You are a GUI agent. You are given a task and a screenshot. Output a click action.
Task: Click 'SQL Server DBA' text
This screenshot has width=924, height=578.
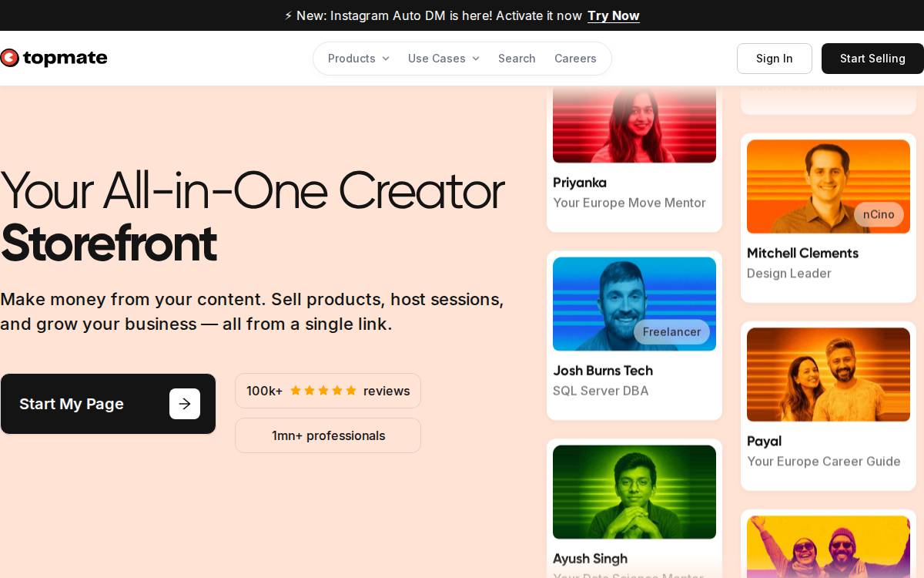(x=601, y=391)
